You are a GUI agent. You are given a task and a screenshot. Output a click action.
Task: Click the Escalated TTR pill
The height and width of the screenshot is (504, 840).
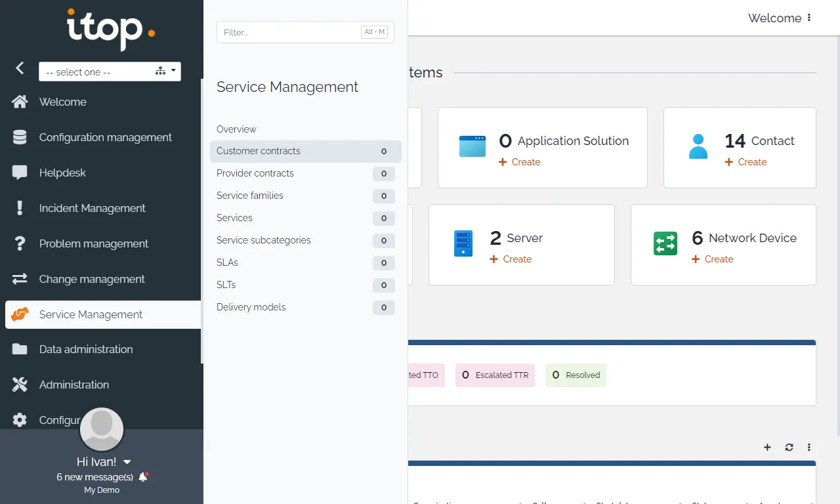(x=495, y=375)
